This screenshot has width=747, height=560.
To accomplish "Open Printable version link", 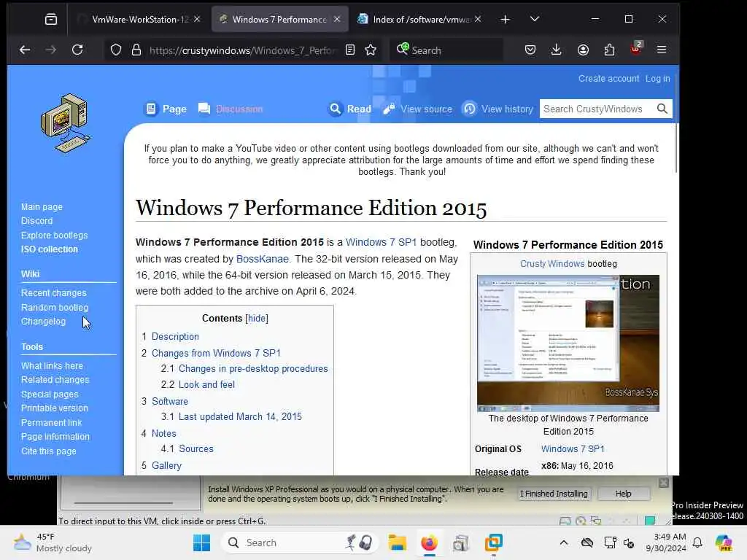I will click(54, 408).
